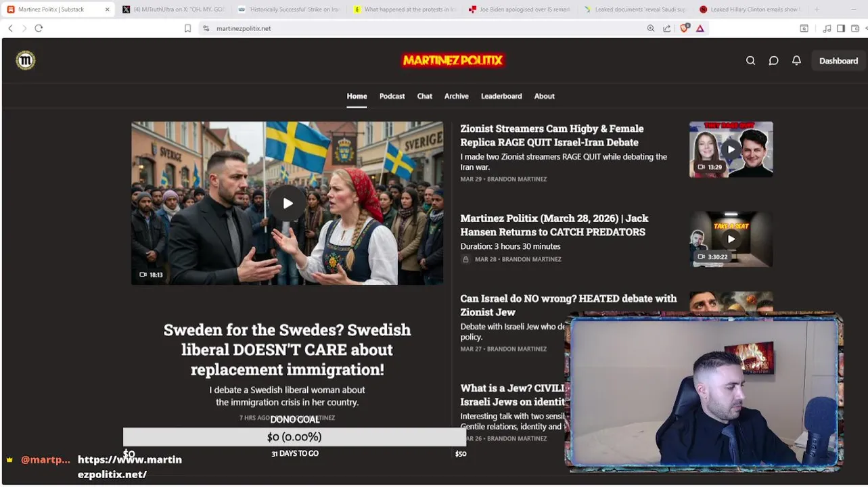868x487 pixels.
Task: Click the MARTINEZ POLITIX header title
Action: pyautogui.click(x=453, y=60)
